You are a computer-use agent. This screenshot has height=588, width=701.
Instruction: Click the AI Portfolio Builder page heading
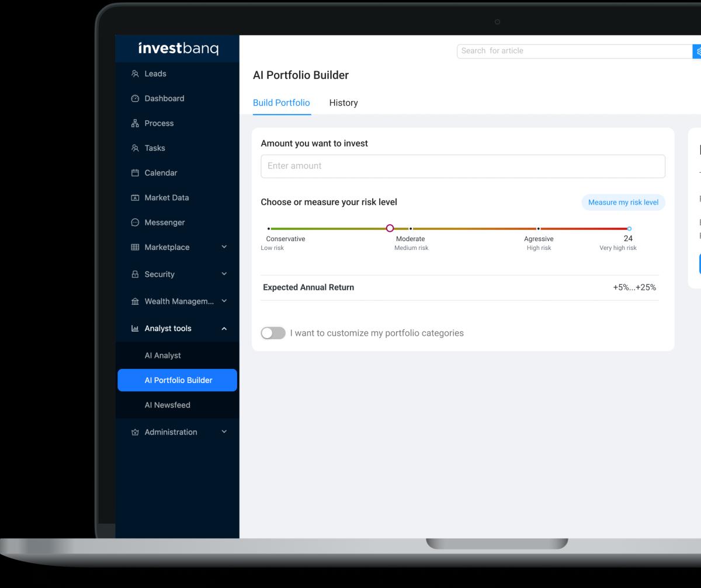[x=301, y=75]
